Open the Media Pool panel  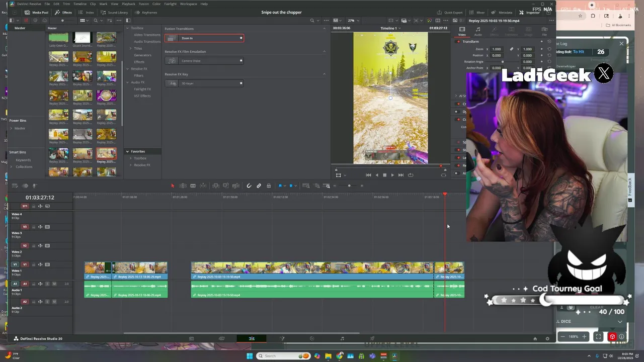point(37,12)
